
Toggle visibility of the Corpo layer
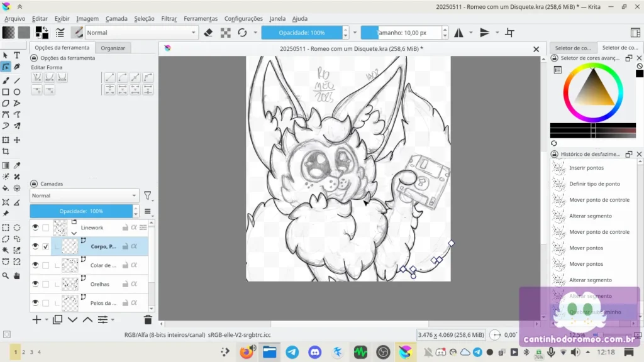pos(35,246)
